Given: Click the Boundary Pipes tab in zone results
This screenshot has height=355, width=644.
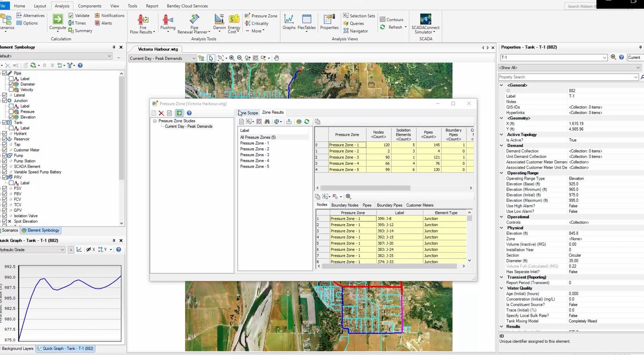Looking at the screenshot, I should click(x=389, y=205).
